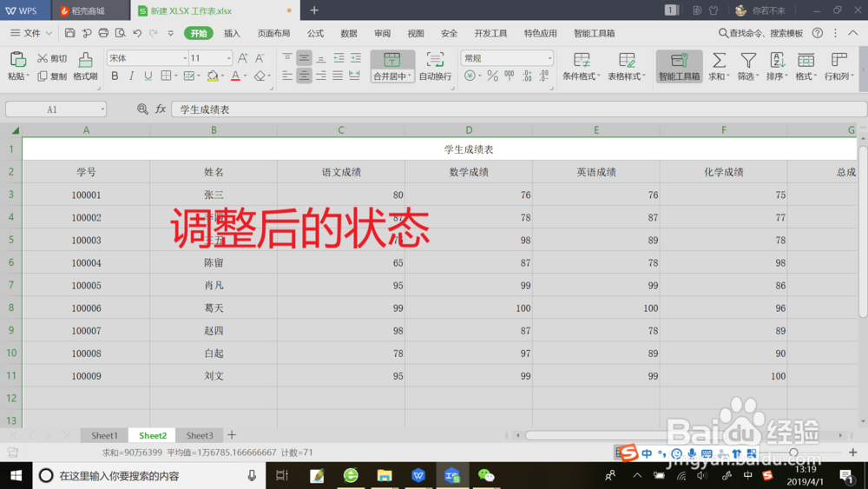Open the 筛选 filter dropdown
This screenshot has height=489, width=868.
(x=748, y=67)
